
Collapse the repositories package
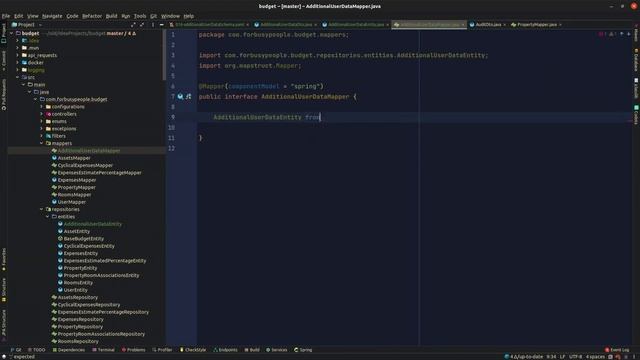[x=42, y=209]
